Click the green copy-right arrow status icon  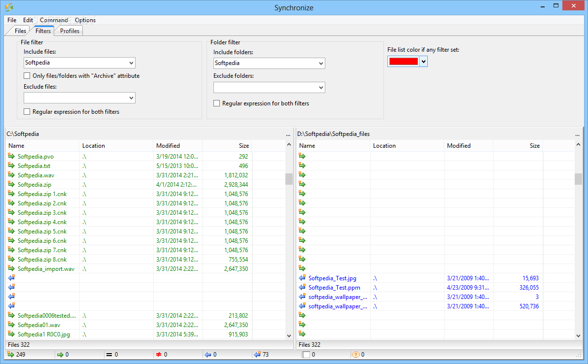[60, 355]
